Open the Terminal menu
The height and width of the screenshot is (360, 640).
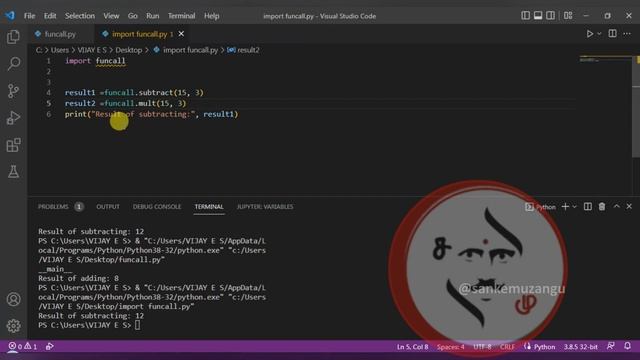[181, 16]
